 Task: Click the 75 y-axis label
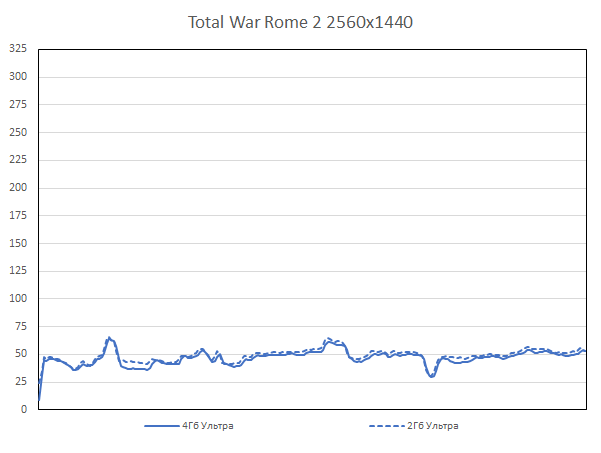pos(20,326)
